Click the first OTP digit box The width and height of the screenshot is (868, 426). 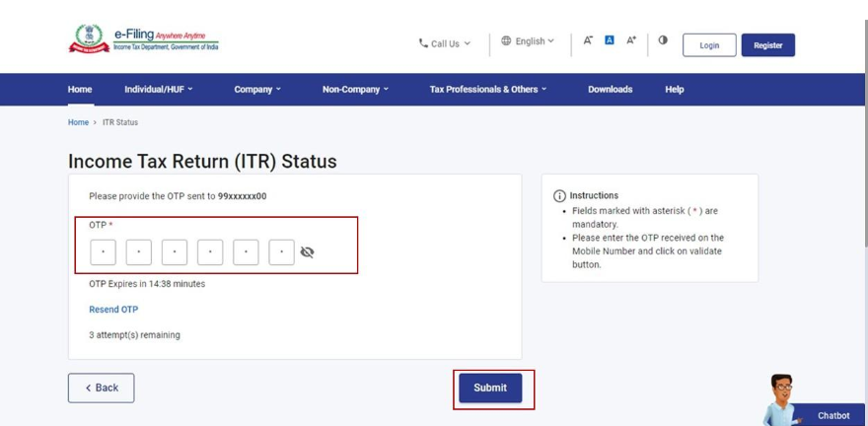103,252
